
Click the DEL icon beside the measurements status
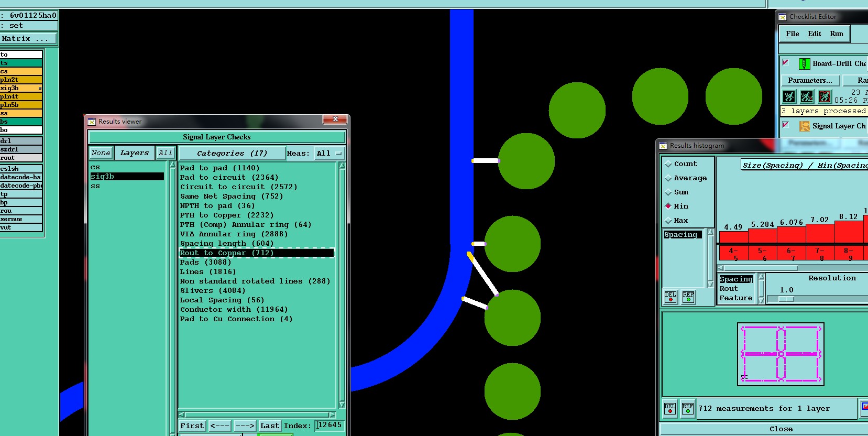coord(670,408)
